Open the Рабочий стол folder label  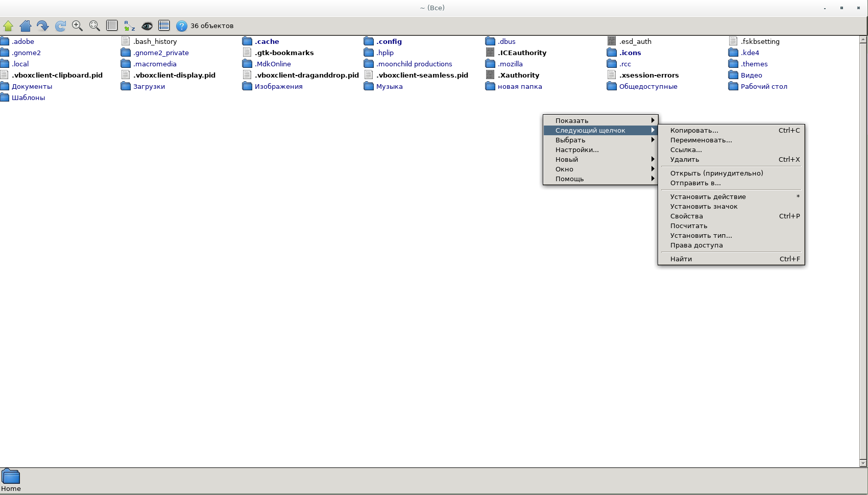(x=764, y=87)
